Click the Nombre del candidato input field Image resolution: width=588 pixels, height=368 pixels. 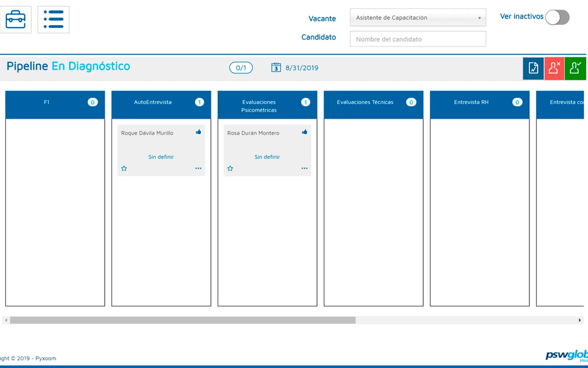418,39
